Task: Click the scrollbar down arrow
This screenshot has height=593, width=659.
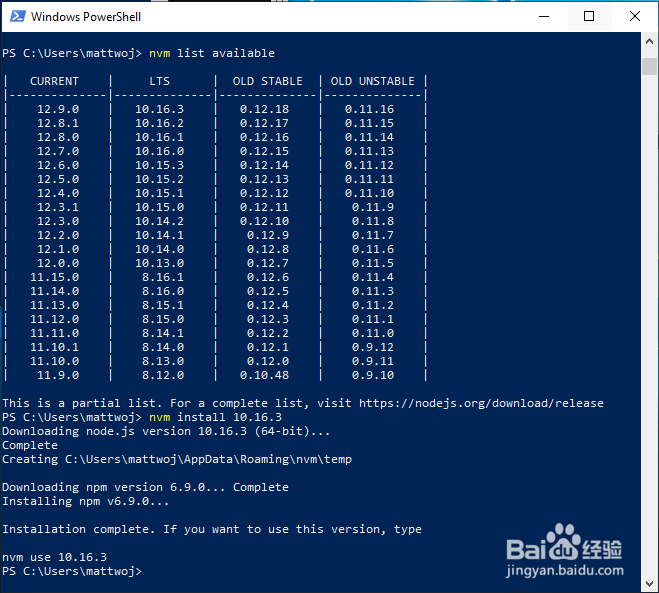Action: 649,584
